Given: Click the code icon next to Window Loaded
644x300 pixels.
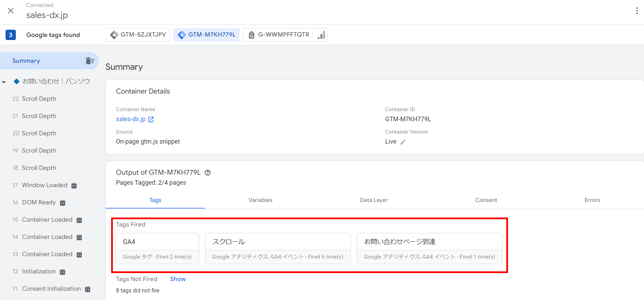Looking at the screenshot, I should (74, 186).
